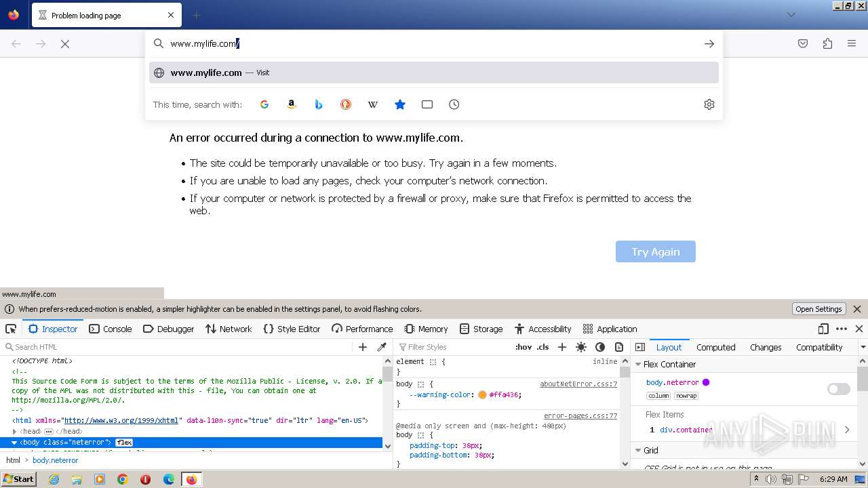
Task: Switch sidebar to Compatibility tab
Action: pyautogui.click(x=819, y=347)
